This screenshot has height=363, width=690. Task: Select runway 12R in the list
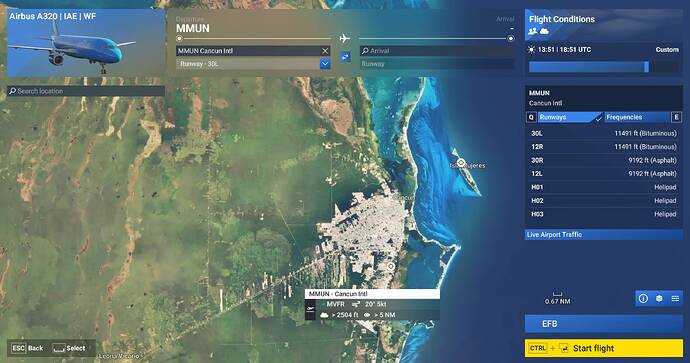tap(604, 147)
